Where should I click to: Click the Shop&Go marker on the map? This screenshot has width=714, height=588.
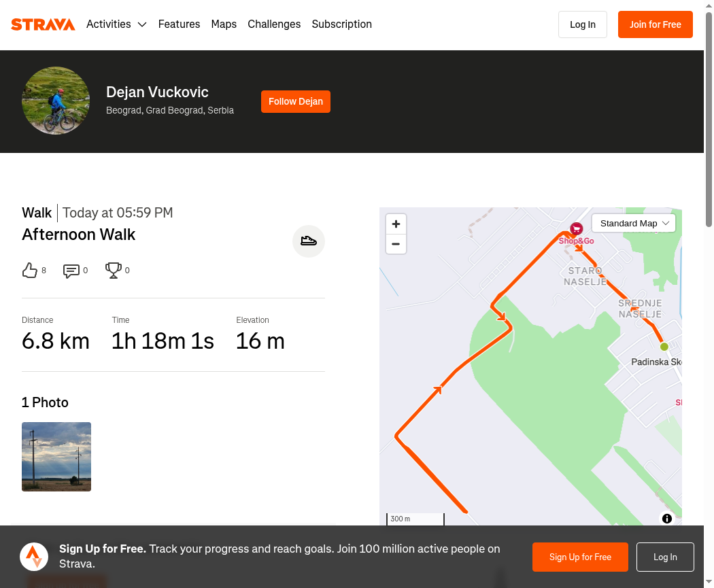click(x=576, y=229)
